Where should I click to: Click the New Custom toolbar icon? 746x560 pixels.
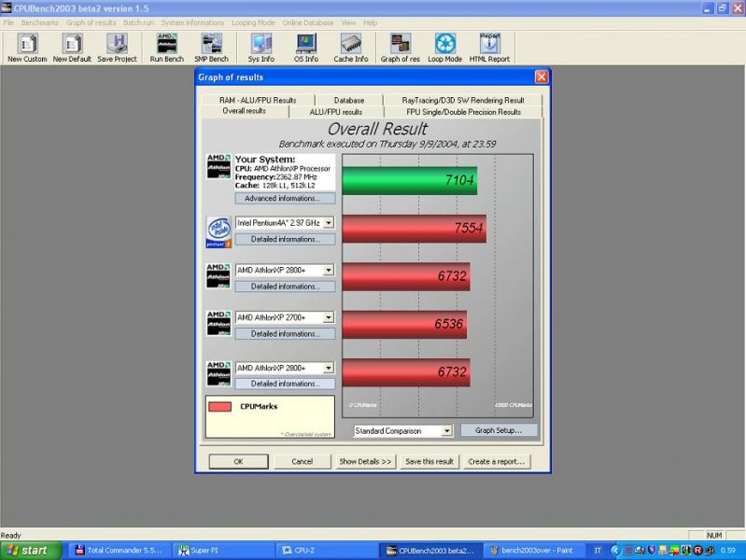coord(27,48)
